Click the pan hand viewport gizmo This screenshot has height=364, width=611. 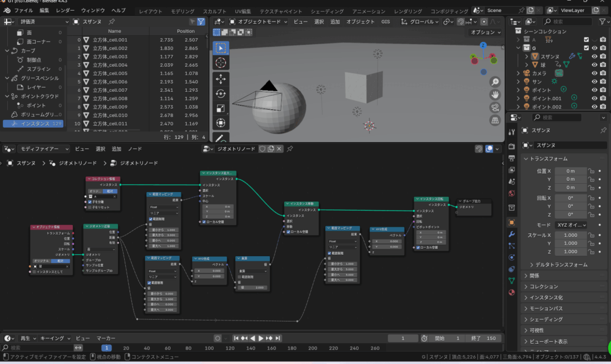(x=495, y=94)
